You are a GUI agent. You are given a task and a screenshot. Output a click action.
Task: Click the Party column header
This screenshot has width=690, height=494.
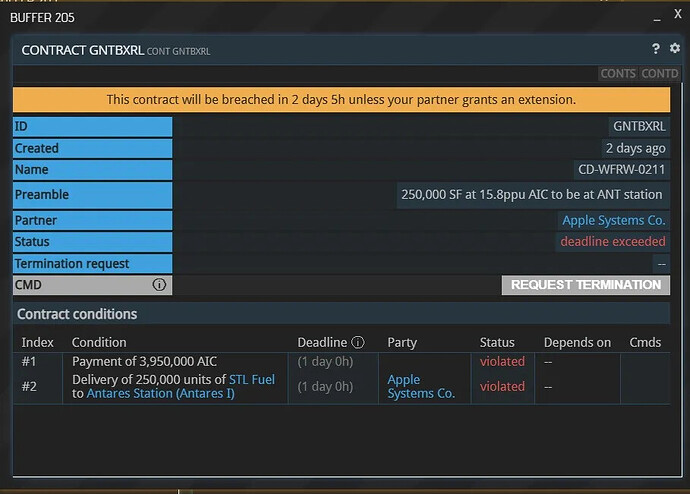tap(402, 342)
